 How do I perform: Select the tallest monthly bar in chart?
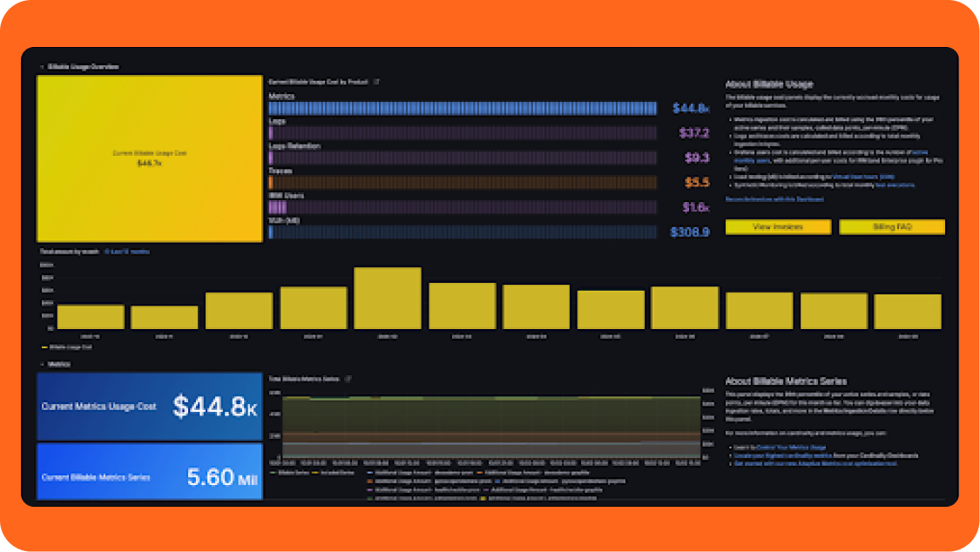388,298
